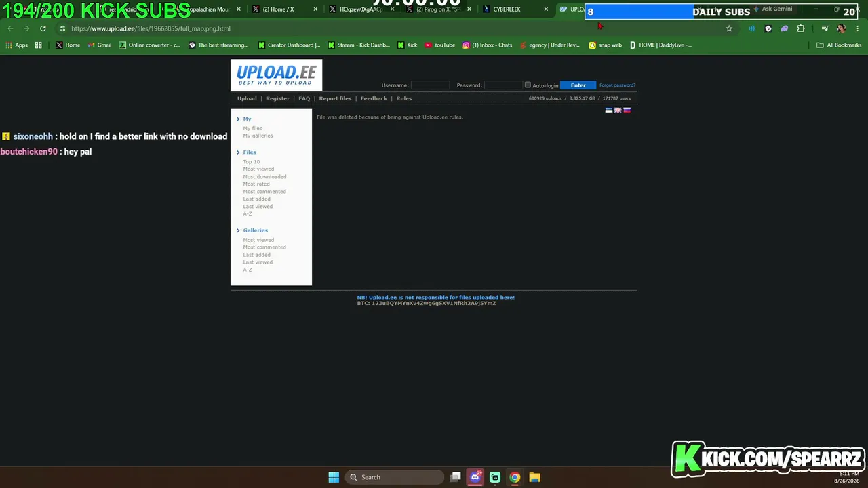Open Task View on the taskbar
Viewport: 868px width, 488px height.
[456, 477]
